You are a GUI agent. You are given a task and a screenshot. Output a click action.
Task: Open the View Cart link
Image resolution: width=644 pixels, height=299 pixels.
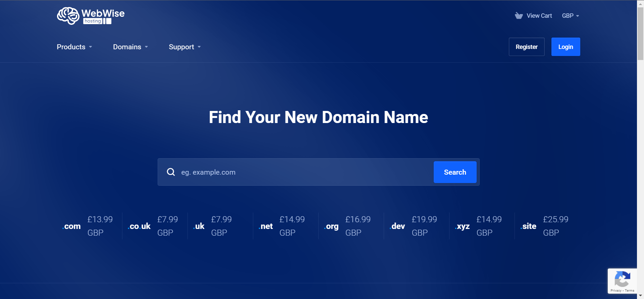tap(539, 16)
